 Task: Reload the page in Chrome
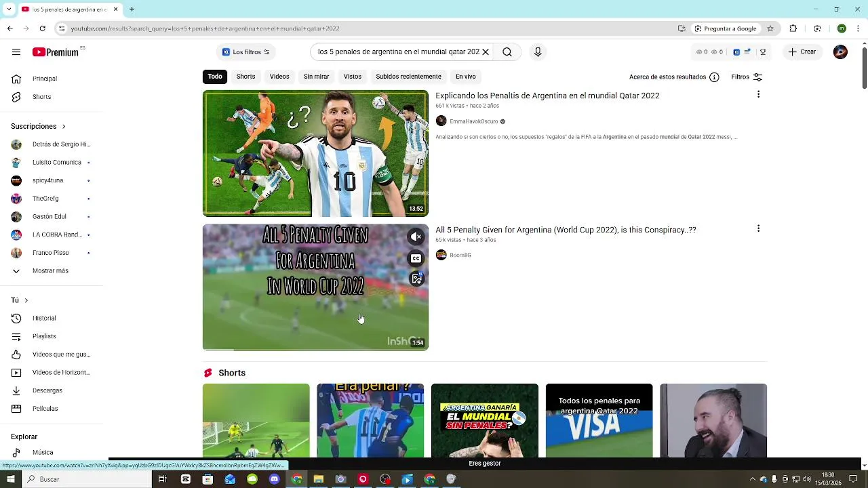(42, 28)
